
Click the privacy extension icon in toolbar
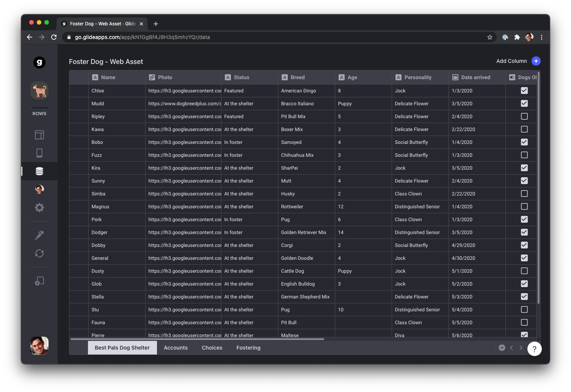coord(505,37)
